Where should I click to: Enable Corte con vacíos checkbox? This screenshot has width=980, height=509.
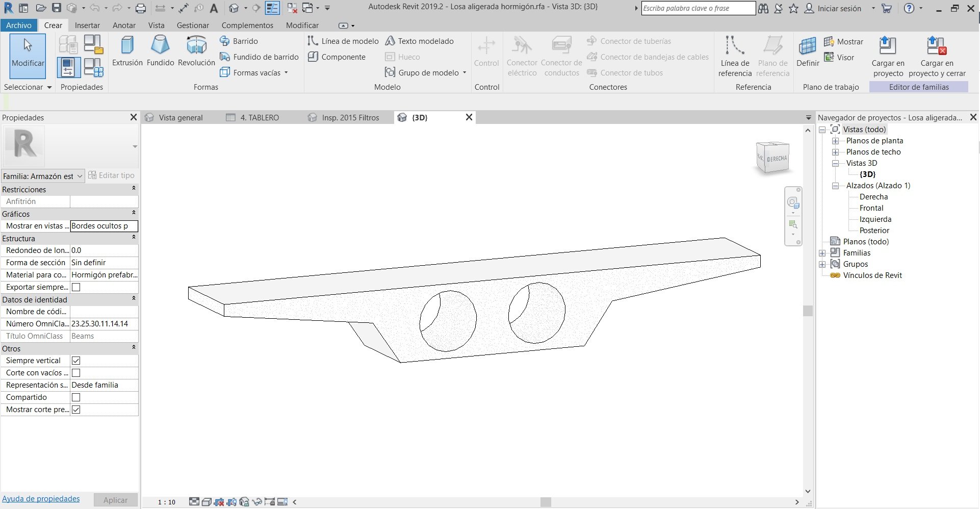[x=76, y=373]
